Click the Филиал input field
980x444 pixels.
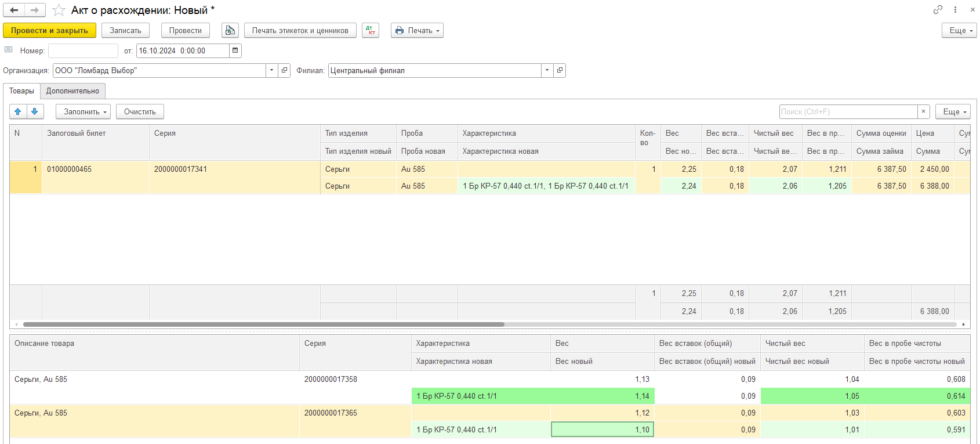click(x=435, y=70)
